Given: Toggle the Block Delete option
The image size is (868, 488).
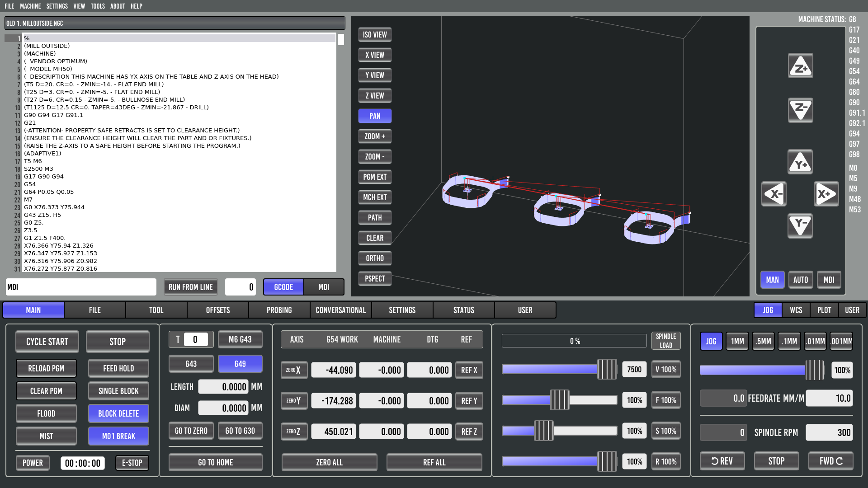Looking at the screenshot, I should [118, 413].
